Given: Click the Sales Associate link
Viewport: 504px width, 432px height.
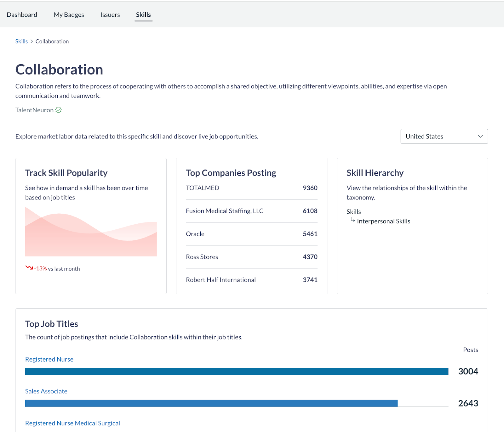Looking at the screenshot, I should [x=46, y=391].
